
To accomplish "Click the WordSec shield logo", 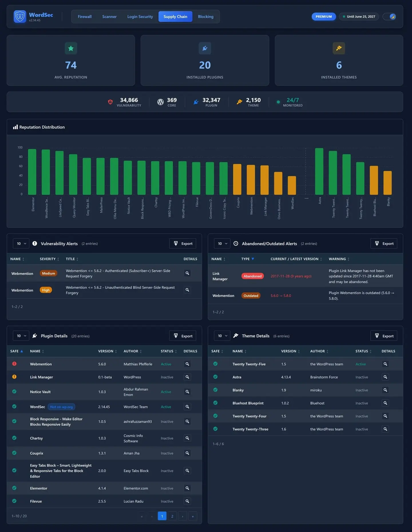I will [20, 17].
